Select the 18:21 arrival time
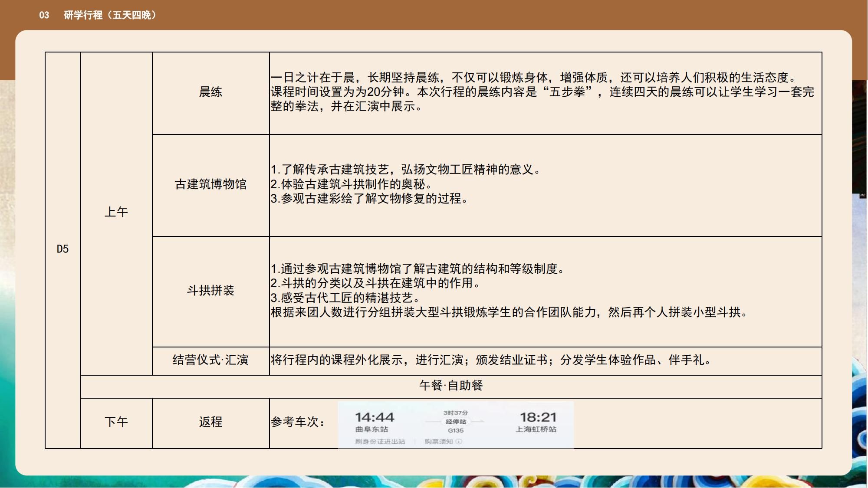868x488 pixels. [538, 417]
